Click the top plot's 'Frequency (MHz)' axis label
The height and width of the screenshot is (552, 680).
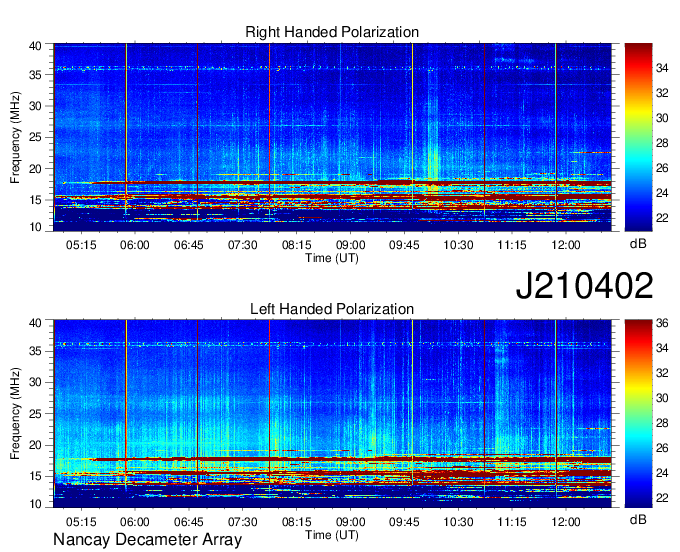15,137
